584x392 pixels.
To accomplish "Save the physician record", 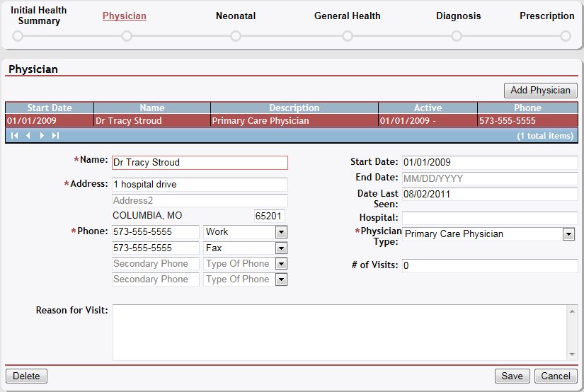I will [512, 376].
